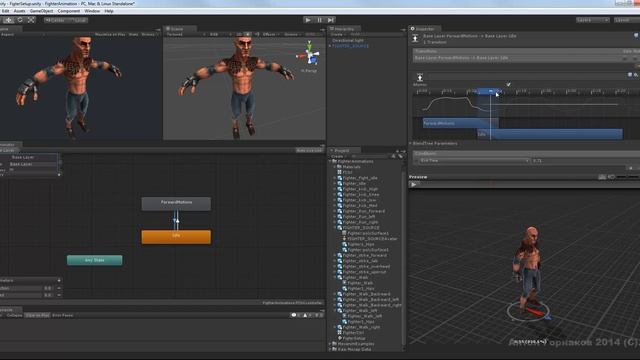Collapse the FIGHTER_SOURCE asset
This screenshot has height=360, width=640.
click(335, 228)
